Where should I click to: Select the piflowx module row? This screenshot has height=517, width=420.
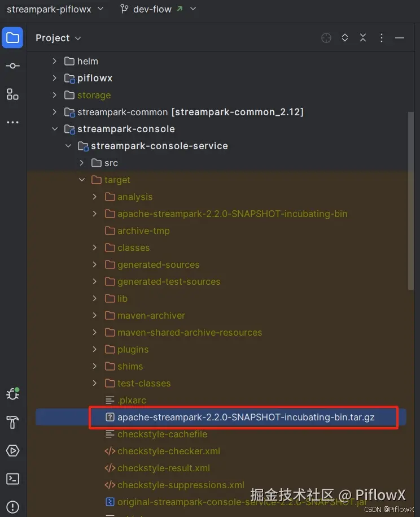point(221,78)
